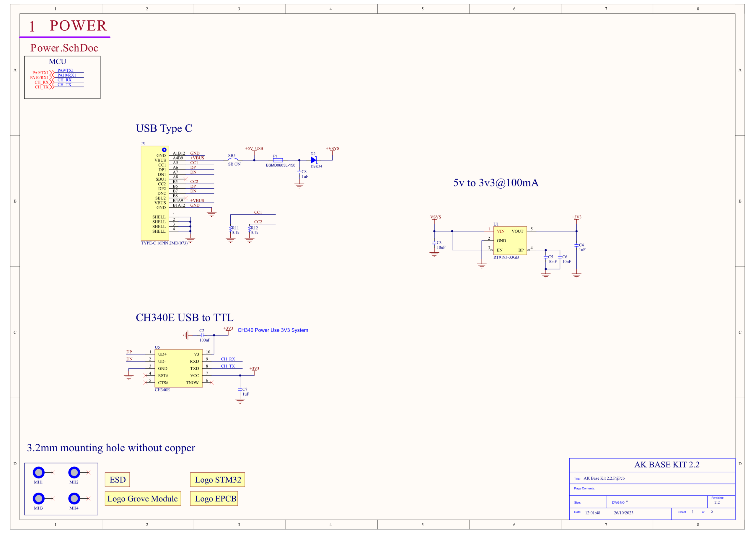
Task: Click '3.2mm mounting hole without copper' text
Action: (x=111, y=448)
